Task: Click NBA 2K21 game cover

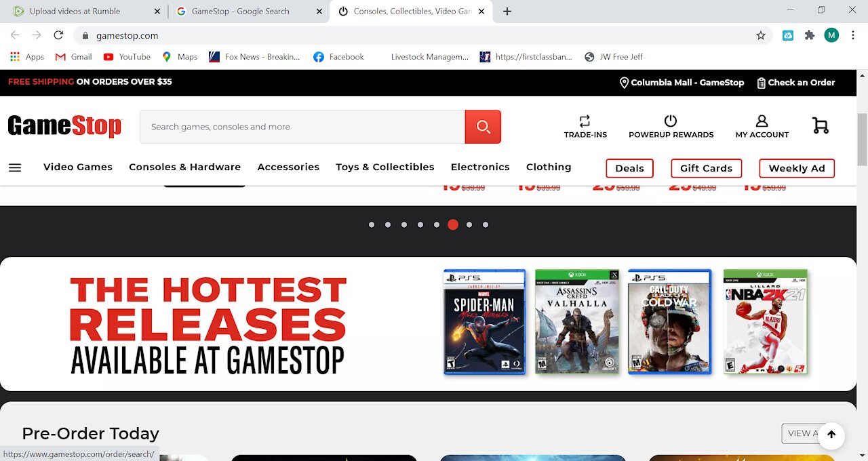Action: click(766, 322)
